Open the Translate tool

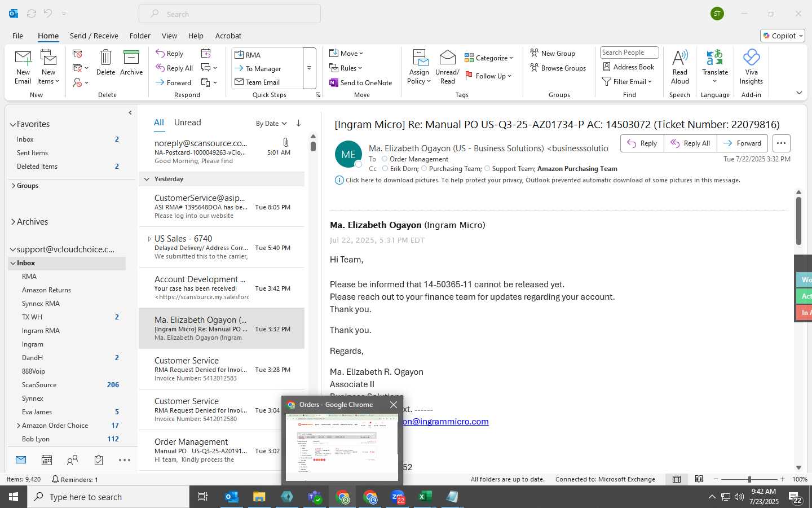click(715, 67)
